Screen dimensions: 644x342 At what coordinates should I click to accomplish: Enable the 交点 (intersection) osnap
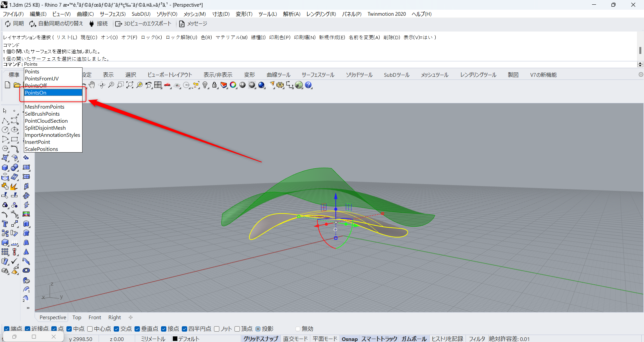click(x=116, y=329)
